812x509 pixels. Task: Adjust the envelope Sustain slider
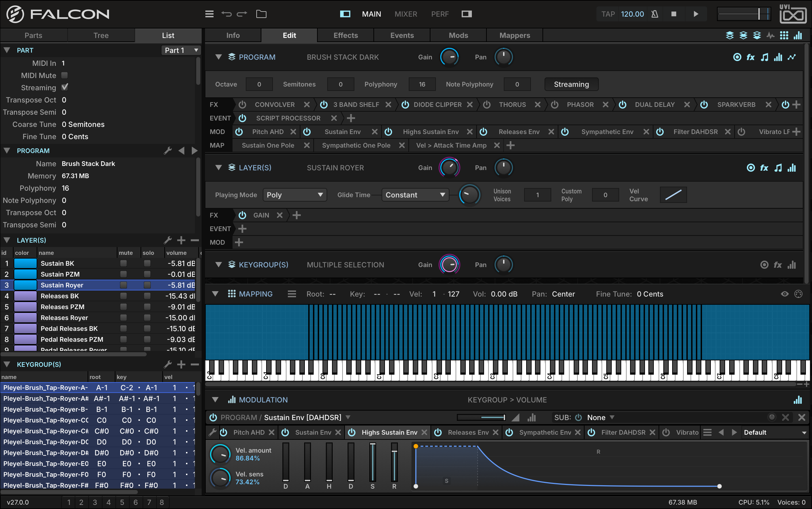(x=372, y=462)
